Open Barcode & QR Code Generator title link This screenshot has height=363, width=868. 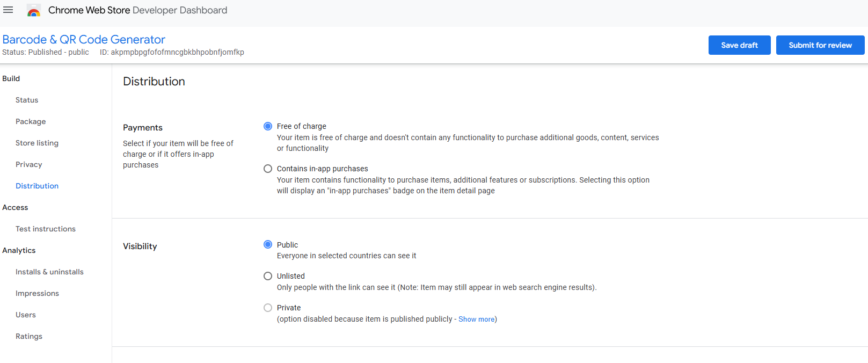[84, 40]
